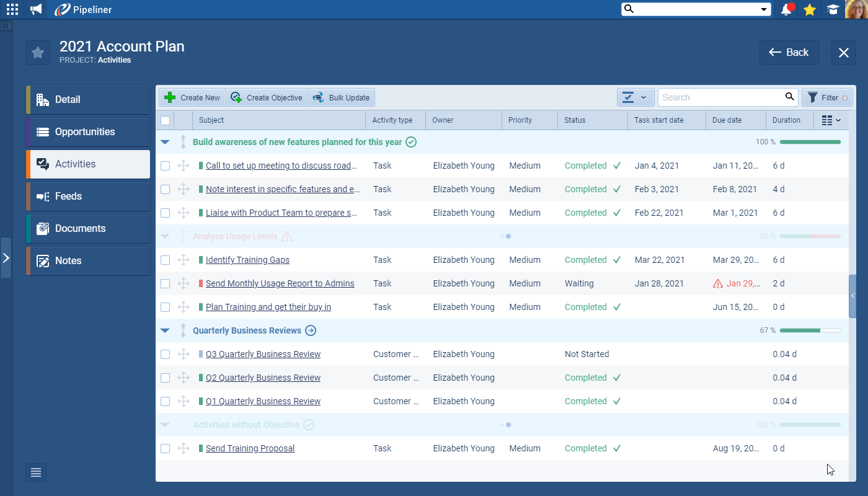This screenshot has height=496, width=868.
Task: Open the graduation cap learning center
Action: coord(832,9)
